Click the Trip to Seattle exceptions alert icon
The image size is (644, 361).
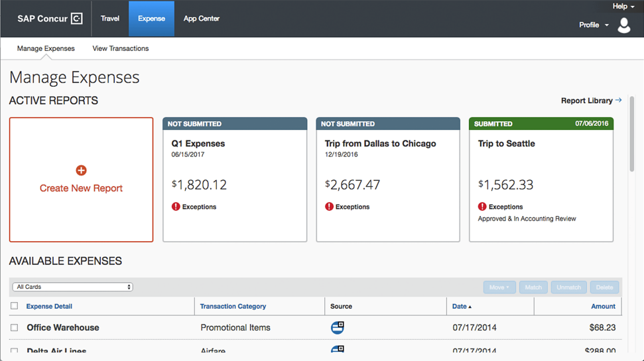[482, 207]
